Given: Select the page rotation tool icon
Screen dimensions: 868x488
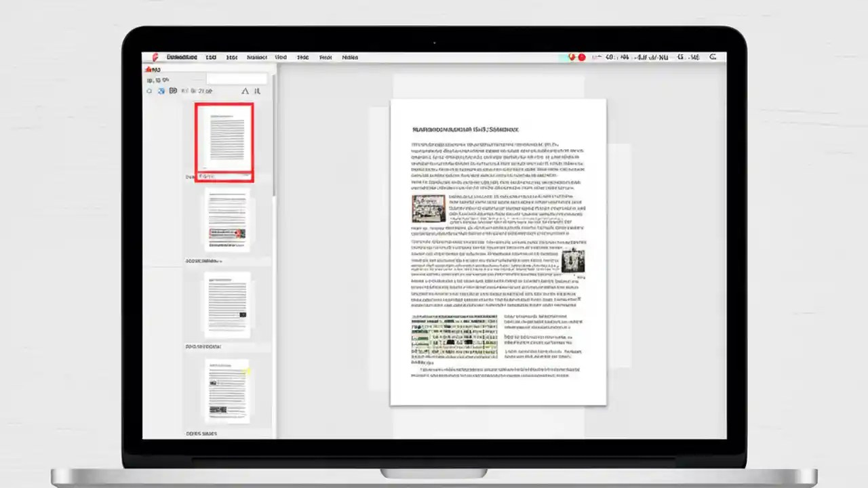Looking at the screenshot, I should pyautogui.click(x=149, y=90).
